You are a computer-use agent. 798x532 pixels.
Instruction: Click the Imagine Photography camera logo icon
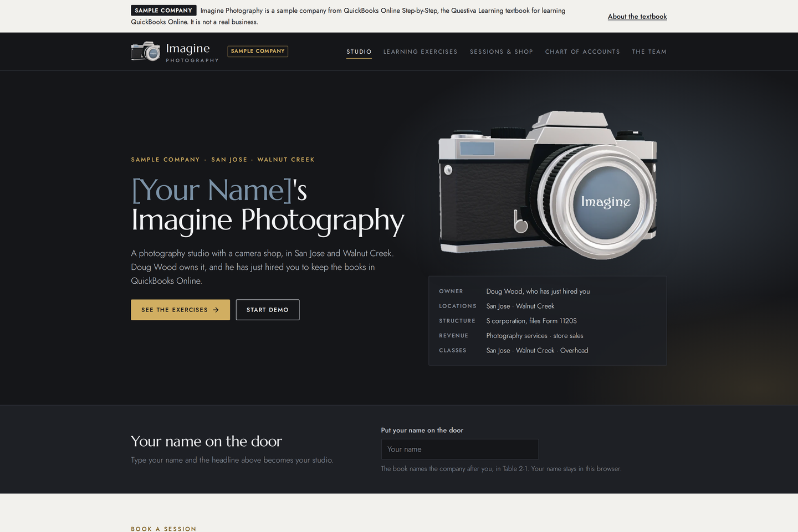pos(146,51)
